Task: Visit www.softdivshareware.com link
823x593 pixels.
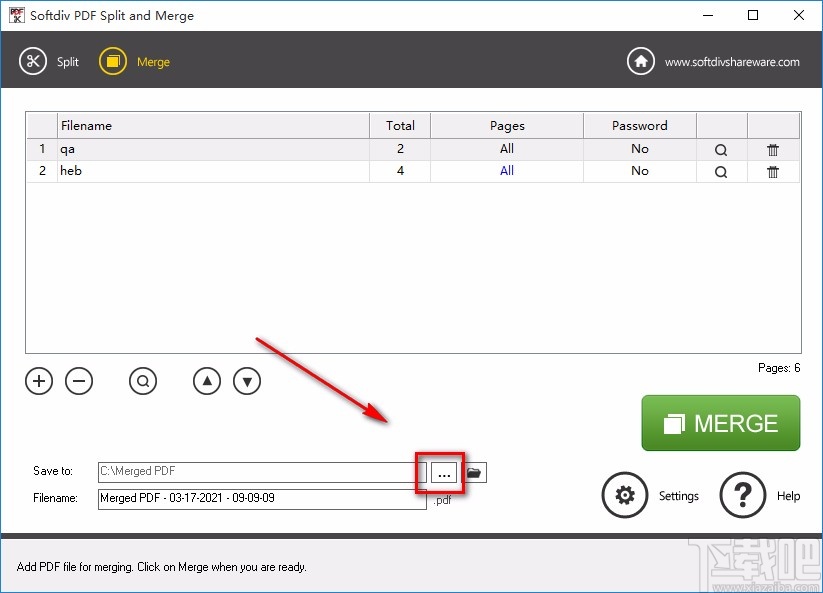Action: coord(732,62)
